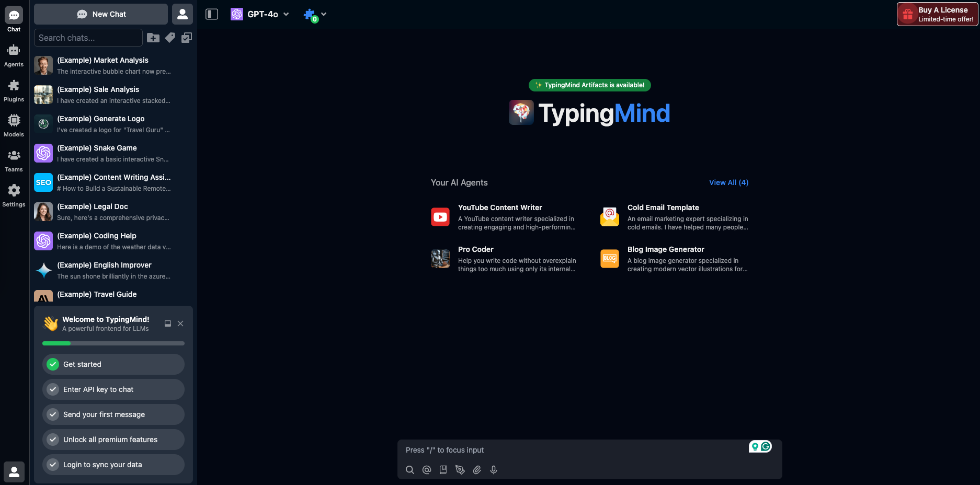Focus the Search chats input field
Screen dimensions: 980x485
tap(88, 38)
